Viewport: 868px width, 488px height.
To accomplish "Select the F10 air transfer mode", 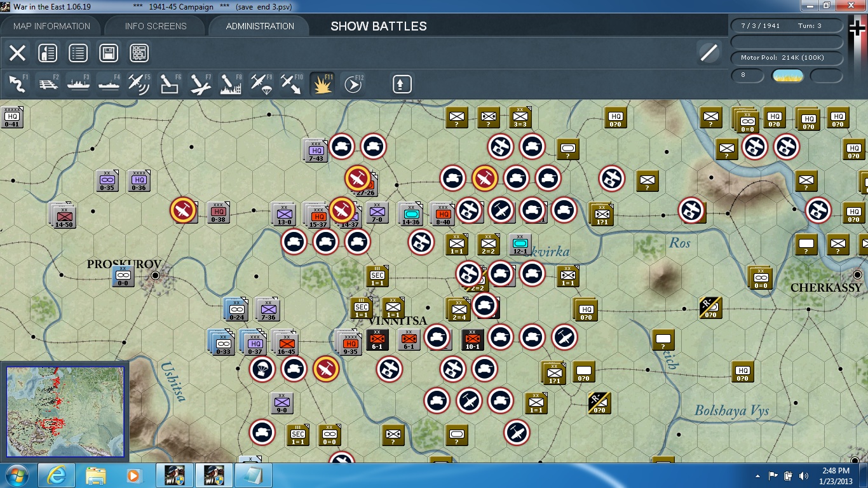I will pos(292,84).
